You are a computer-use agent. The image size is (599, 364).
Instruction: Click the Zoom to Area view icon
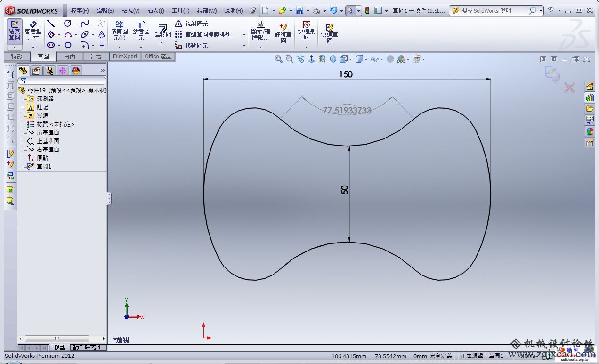click(289, 59)
